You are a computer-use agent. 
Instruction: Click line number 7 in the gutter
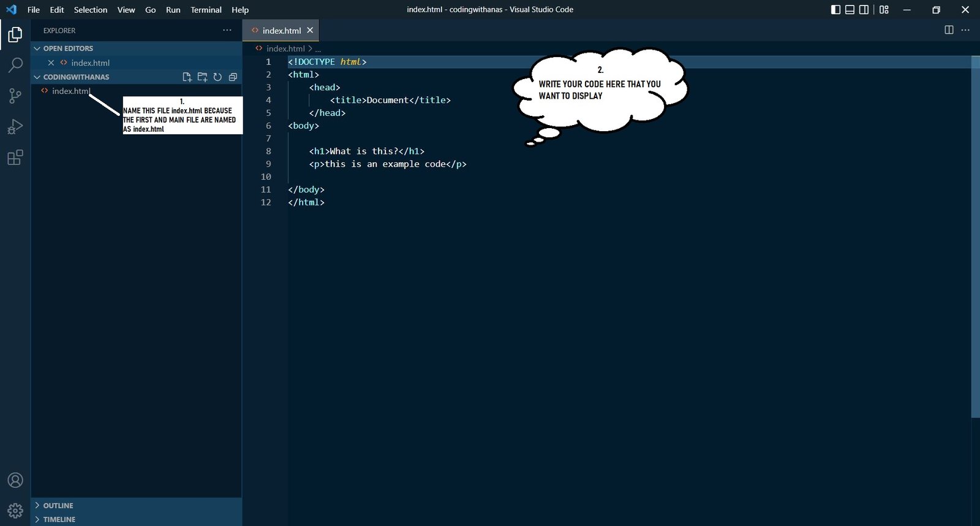click(x=268, y=138)
